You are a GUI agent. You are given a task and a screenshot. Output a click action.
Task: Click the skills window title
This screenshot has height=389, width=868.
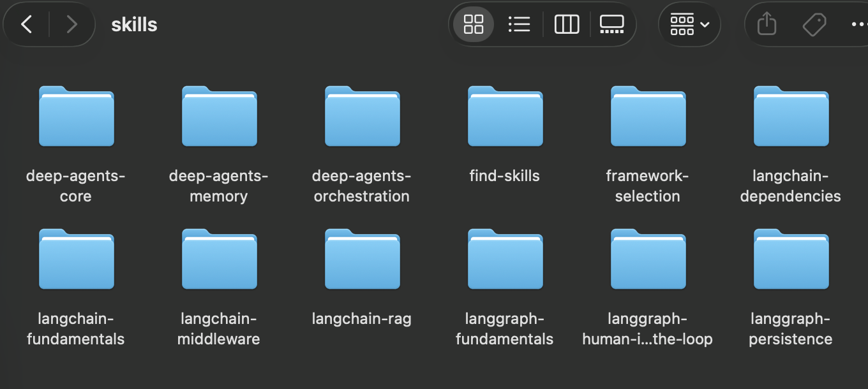pos(134,25)
